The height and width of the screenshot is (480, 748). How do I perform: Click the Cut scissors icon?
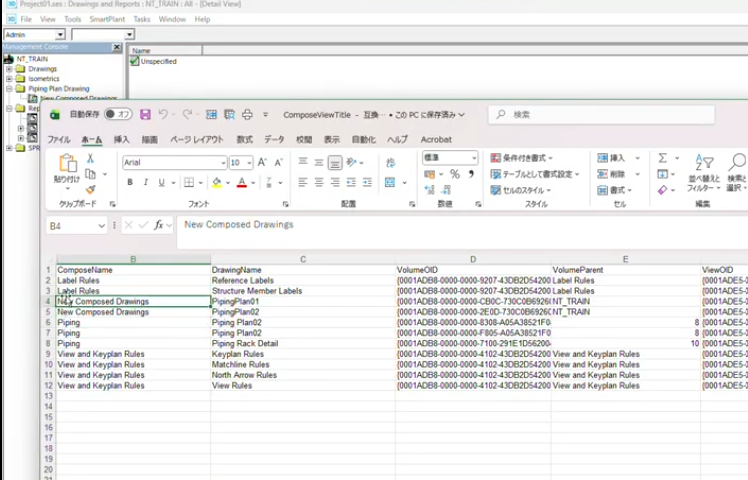[90, 159]
